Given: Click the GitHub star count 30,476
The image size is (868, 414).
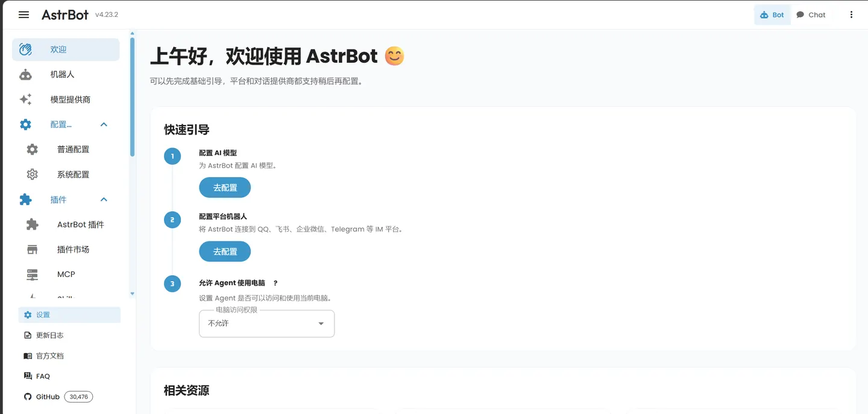Looking at the screenshot, I should point(78,397).
